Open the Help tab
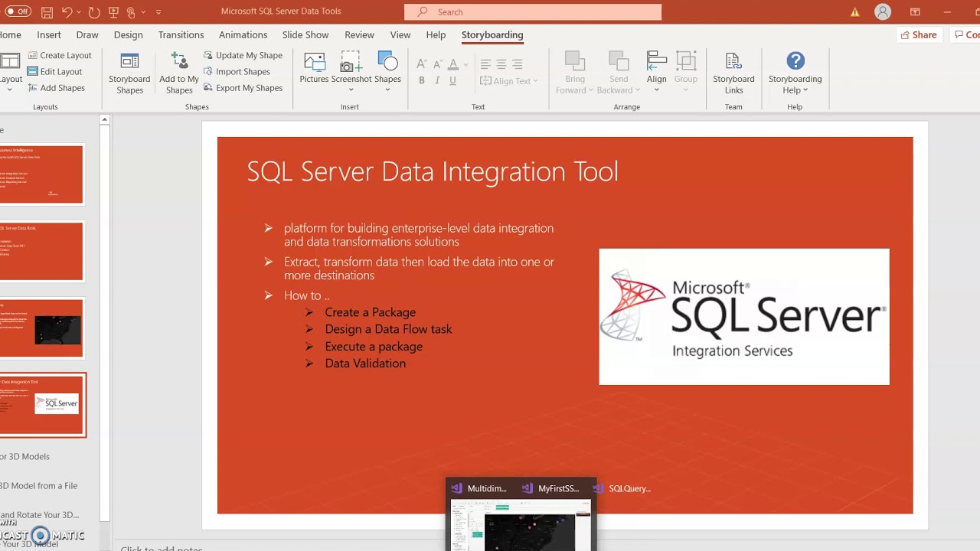980x551 pixels. tap(436, 34)
